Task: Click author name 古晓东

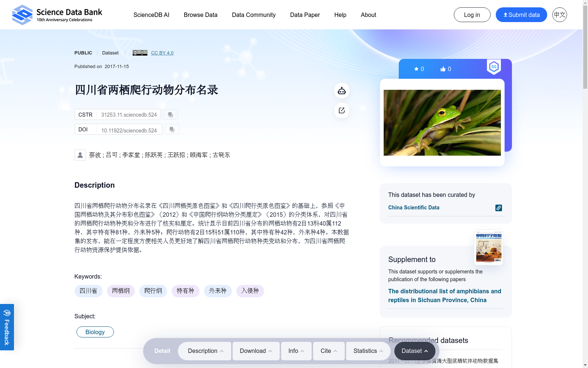Action: [222, 155]
